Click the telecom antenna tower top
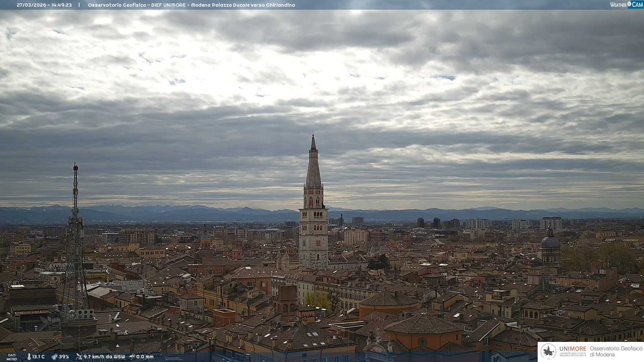 [75, 168]
